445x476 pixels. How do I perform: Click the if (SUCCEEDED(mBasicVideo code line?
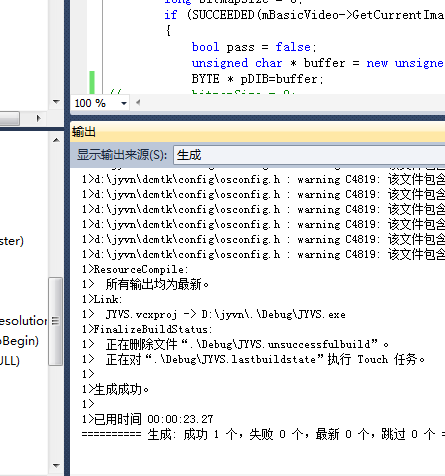click(x=304, y=15)
